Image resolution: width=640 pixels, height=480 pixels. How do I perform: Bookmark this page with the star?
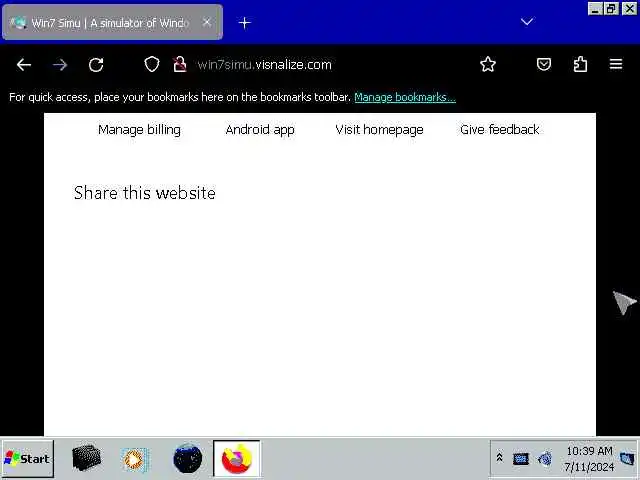point(488,64)
